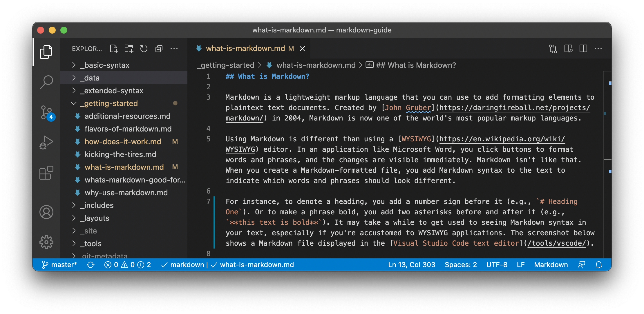Expand the _tools folder
This screenshot has height=314, width=644.
(x=91, y=243)
